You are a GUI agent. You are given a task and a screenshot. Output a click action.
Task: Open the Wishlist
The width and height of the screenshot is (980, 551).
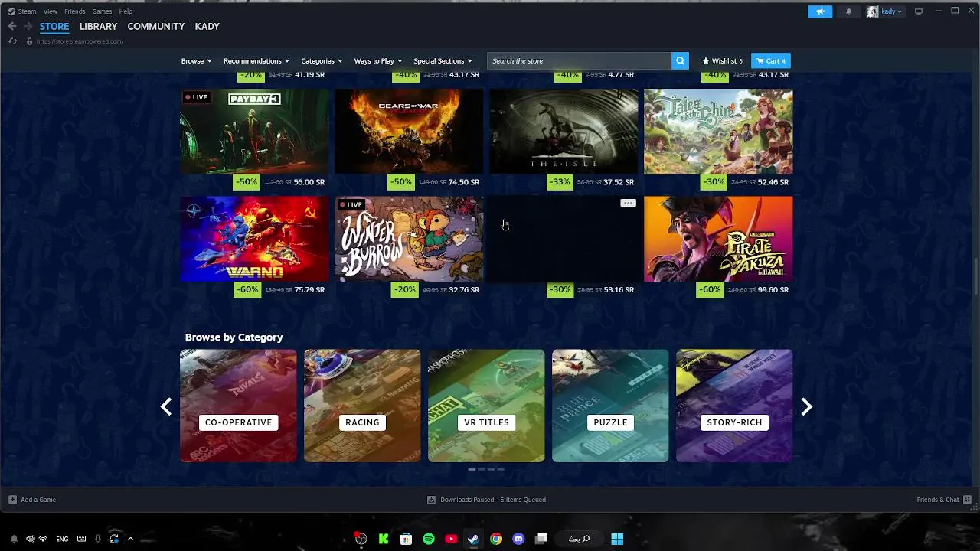point(722,61)
